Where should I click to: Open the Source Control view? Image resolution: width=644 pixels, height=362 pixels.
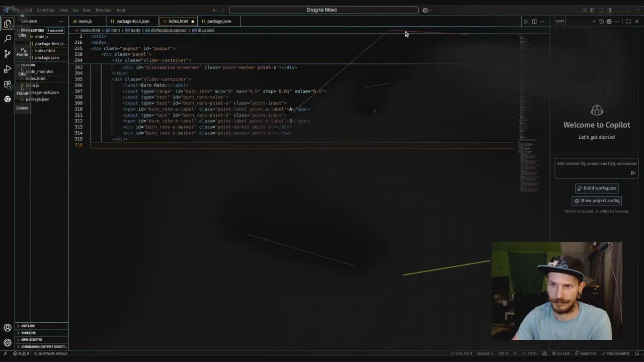[8, 53]
